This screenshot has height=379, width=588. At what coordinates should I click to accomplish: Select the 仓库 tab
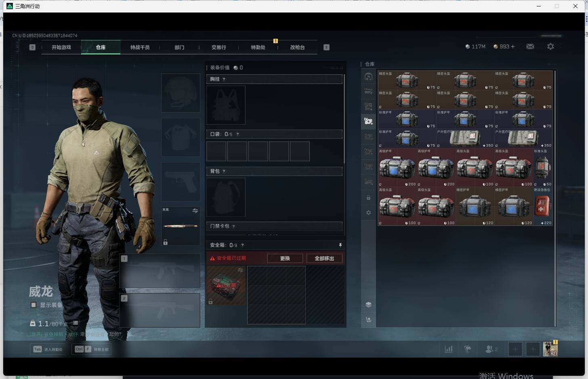click(101, 47)
